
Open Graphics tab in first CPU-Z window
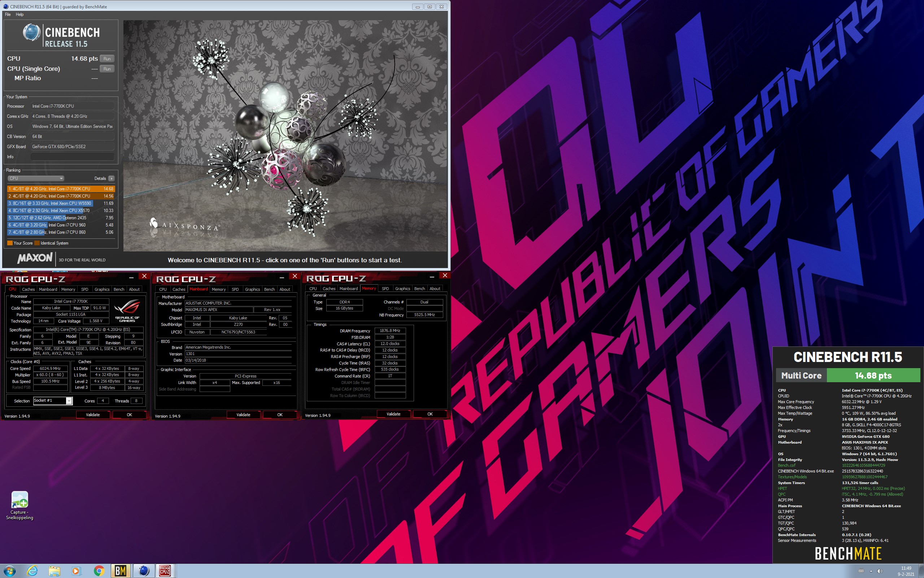pyautogui.click(x=102, y=289)
